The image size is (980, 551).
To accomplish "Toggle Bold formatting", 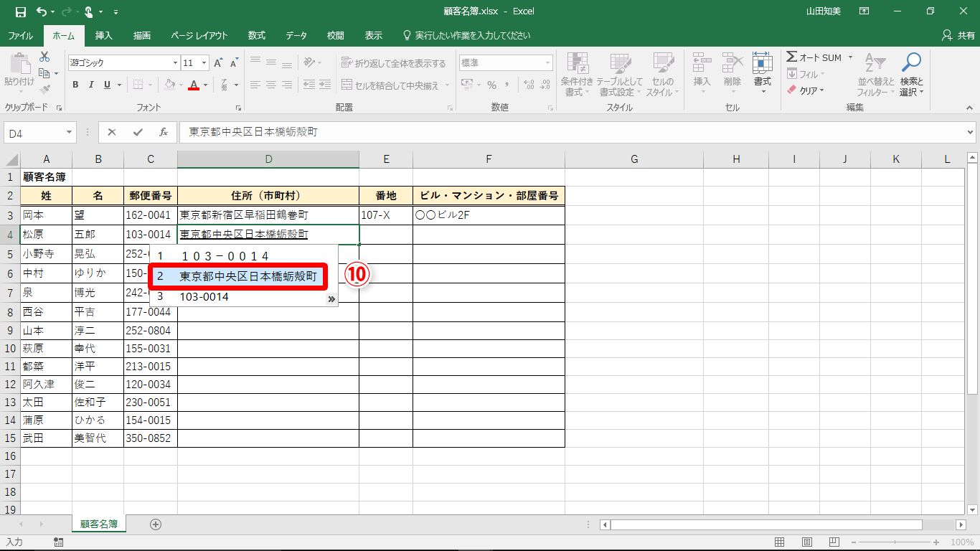I will tap(75, 85).
